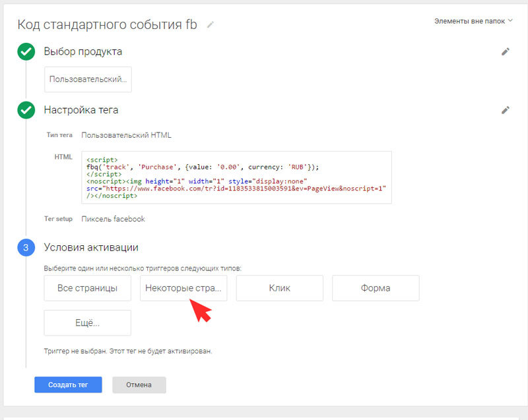Choose the Все страницы trigger

[88, 288]
